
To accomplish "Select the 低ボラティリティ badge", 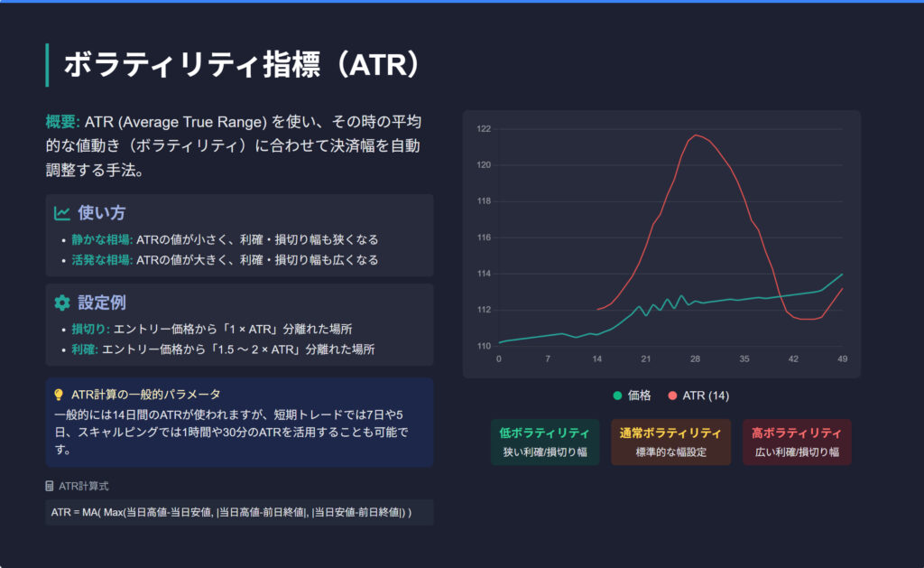I will click(x=544, y=442).
